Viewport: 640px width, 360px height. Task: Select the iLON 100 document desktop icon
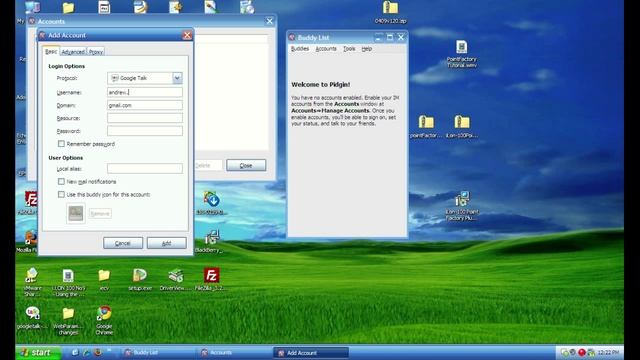[x=68, y=282]
